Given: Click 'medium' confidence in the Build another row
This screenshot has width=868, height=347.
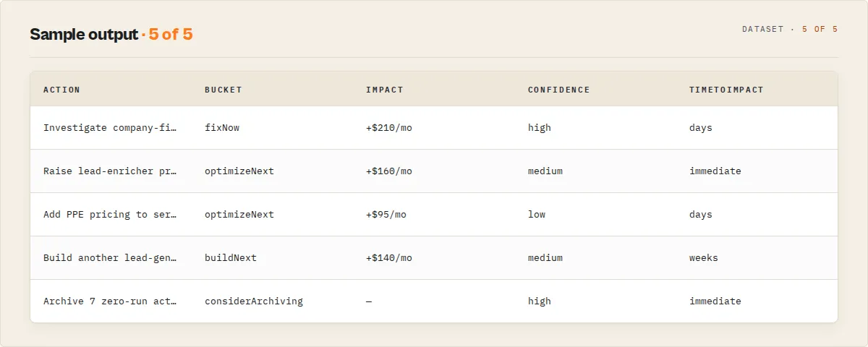Looking at the screenshot, I should 545,258.
